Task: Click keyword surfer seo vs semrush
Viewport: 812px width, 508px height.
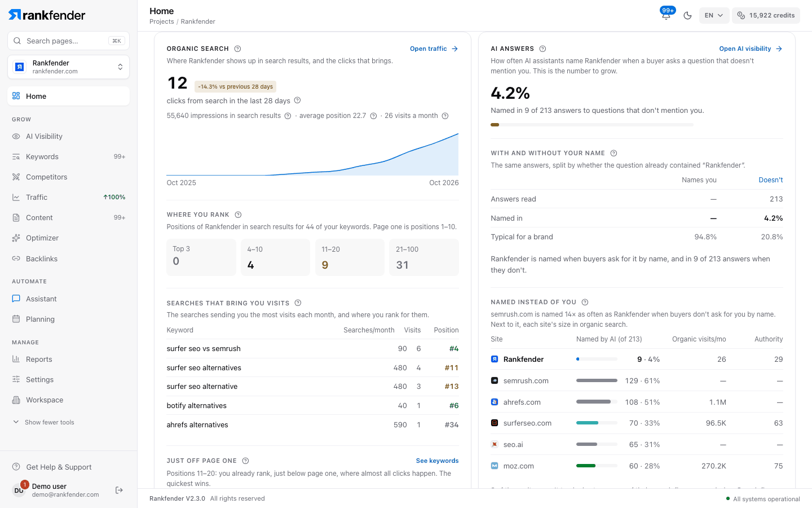Action: click(204, 349)
